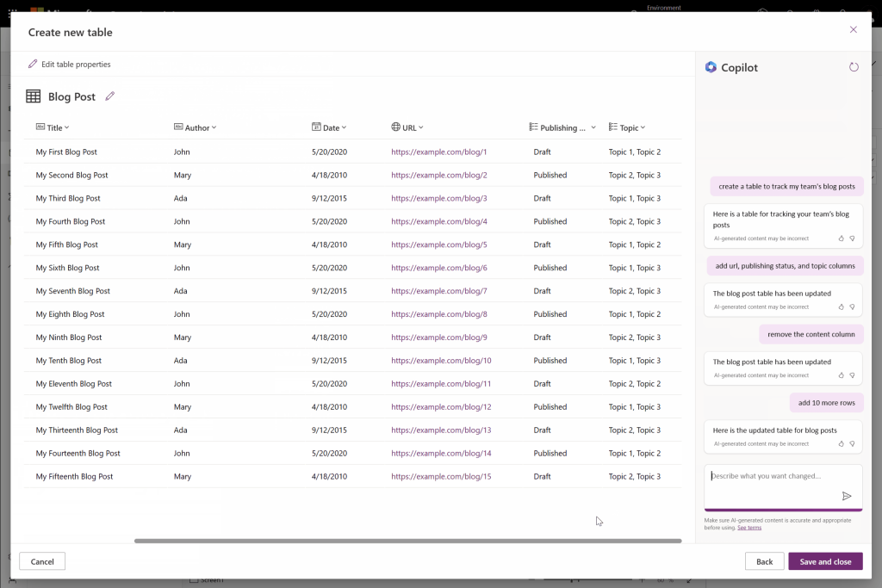
Task: Click message 'add url, publishing status, and topic columns'
Action: click(x=785, y=266)
